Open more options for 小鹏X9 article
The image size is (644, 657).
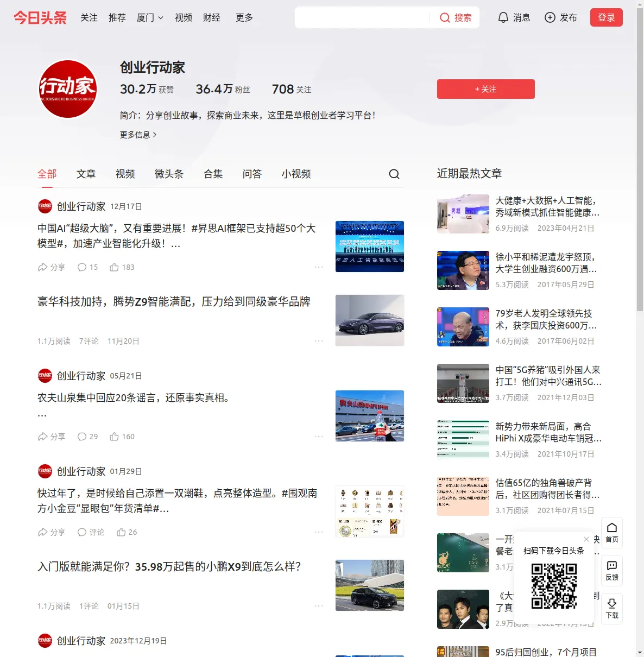pos(319,606)
